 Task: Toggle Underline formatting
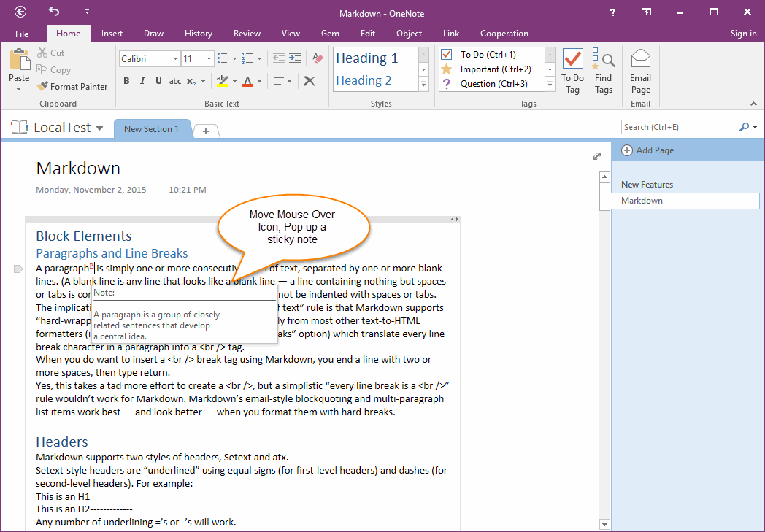pos(158,81)
